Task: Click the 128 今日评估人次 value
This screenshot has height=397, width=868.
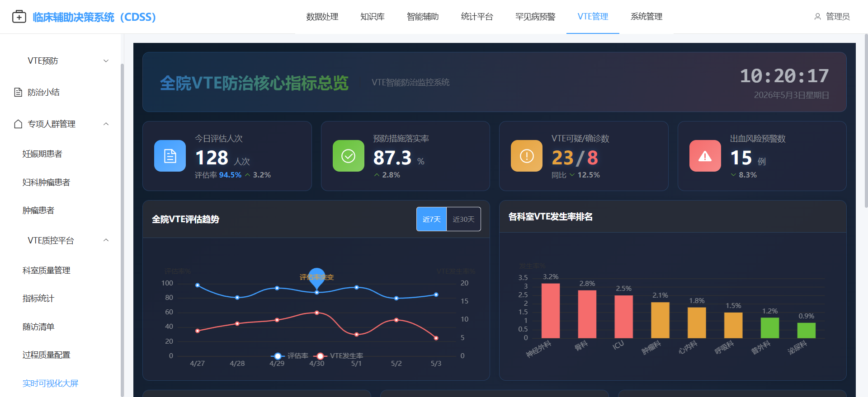Action: pyautogui.click(x=212, y=158)
